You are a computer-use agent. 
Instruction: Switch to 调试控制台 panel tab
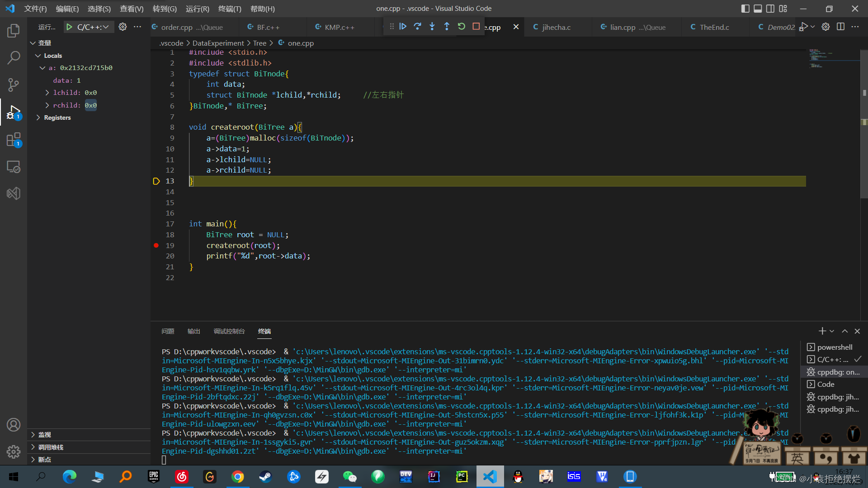pos(229,331)
